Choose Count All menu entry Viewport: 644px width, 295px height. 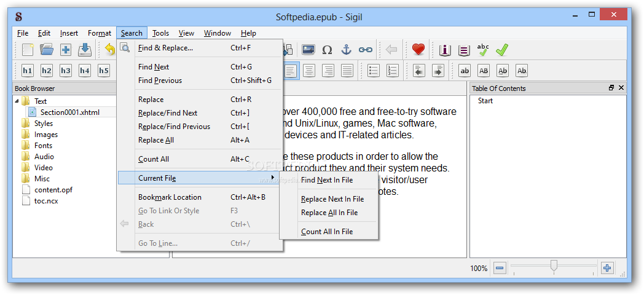tap(200, 159)
